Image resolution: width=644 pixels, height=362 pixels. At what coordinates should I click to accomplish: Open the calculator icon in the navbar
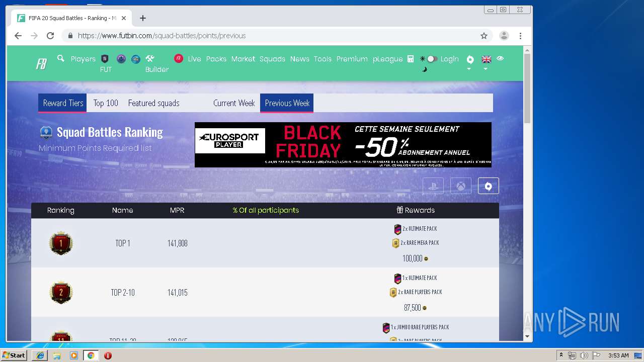[411, 59]
